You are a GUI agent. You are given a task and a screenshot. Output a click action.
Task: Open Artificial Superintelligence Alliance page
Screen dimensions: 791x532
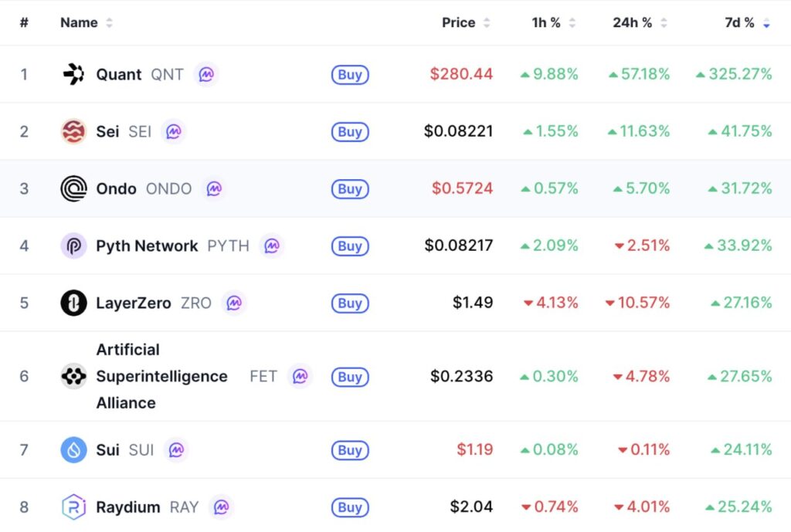point(161,376)
